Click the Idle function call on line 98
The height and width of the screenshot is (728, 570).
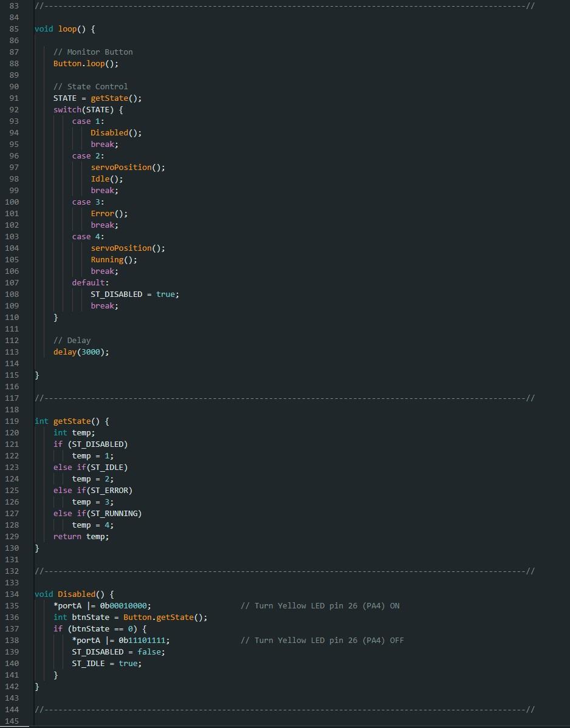(x=99, y=179)
